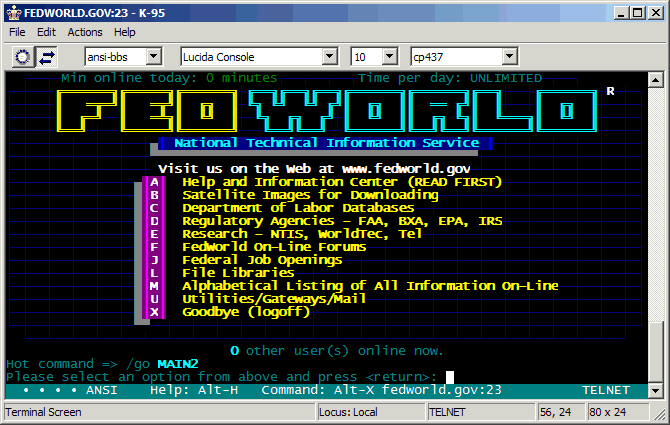
Task: Click the "www.fedworld.gov" web address text
Action: (x=406, y=169)
